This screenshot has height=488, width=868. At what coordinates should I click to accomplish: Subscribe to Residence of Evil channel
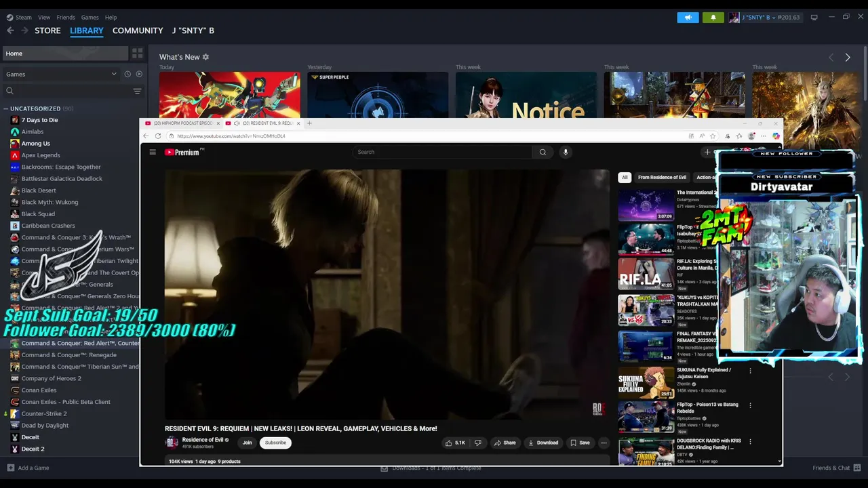[275, 443]
